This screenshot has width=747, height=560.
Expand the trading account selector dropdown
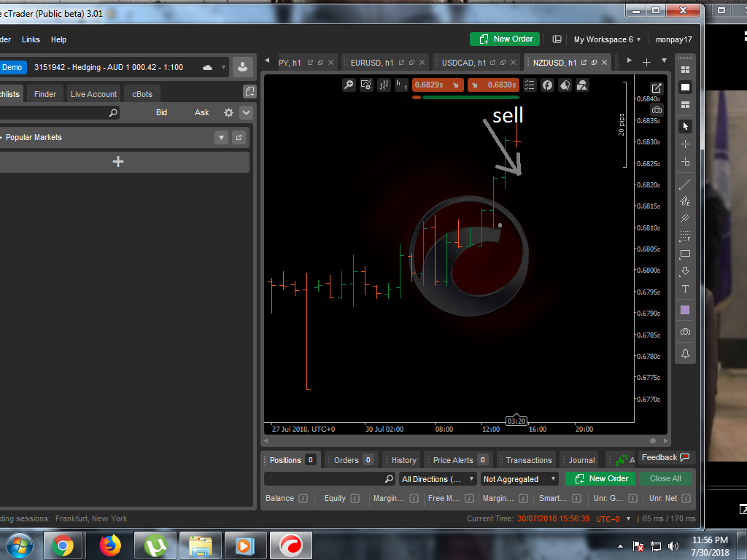(223, 67)
